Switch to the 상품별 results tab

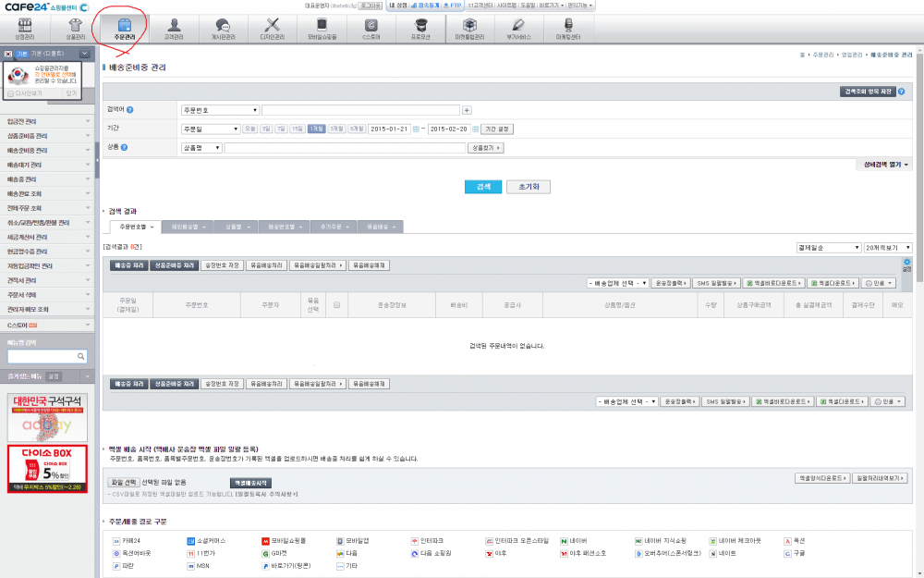pyautogui.click(x=233, y=227)
